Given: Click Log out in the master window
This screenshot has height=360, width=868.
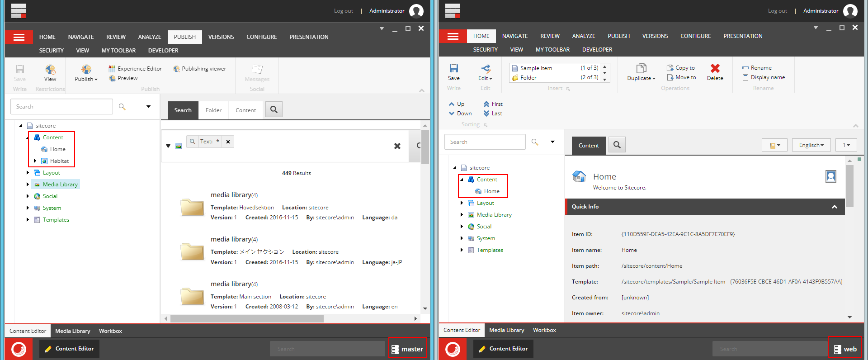Looking at the screenshot, I should (344, 11).
